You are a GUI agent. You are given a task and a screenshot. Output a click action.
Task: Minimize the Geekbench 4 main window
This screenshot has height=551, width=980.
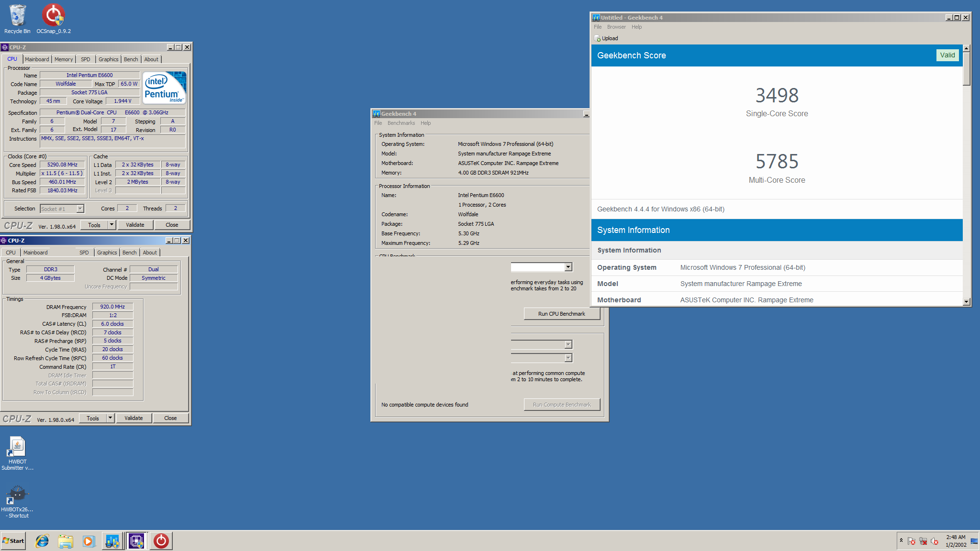[586, 114]
